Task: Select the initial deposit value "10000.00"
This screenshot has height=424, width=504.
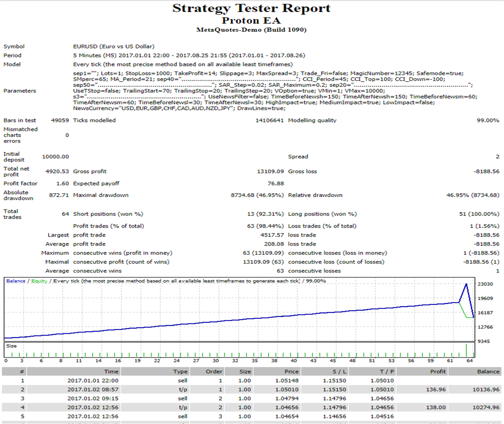Action: coord(55,157)
